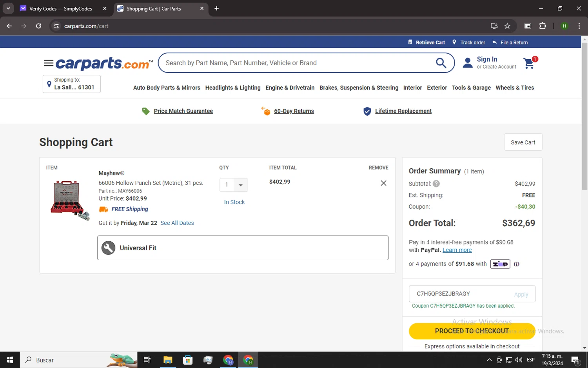Click Lifetime Replacement link
Image resolution: width=588 pixels, height=368 pixels.
[403, 111]
